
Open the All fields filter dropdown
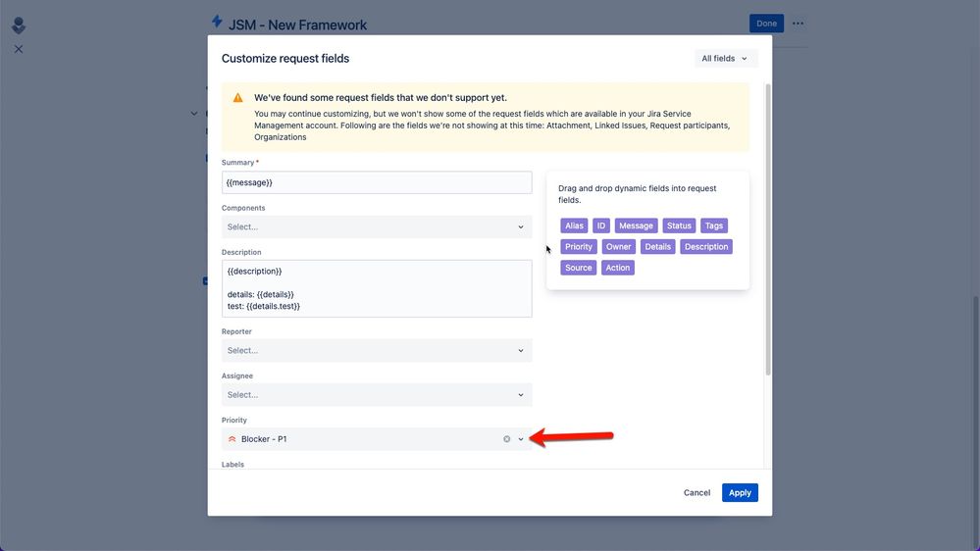(x=726, y=58)
